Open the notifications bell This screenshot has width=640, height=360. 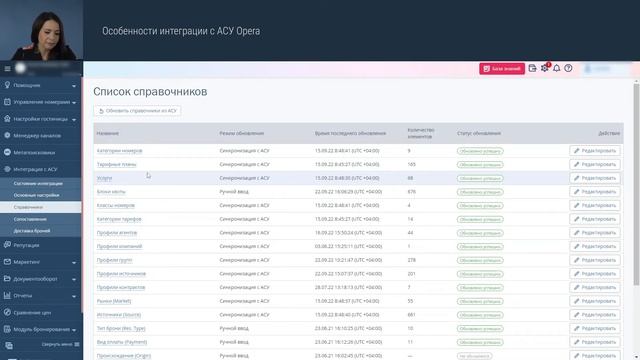[x=556, y=68]
